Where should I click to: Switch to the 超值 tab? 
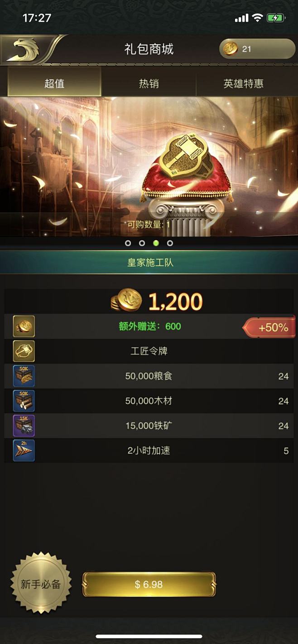click(54, 83)
